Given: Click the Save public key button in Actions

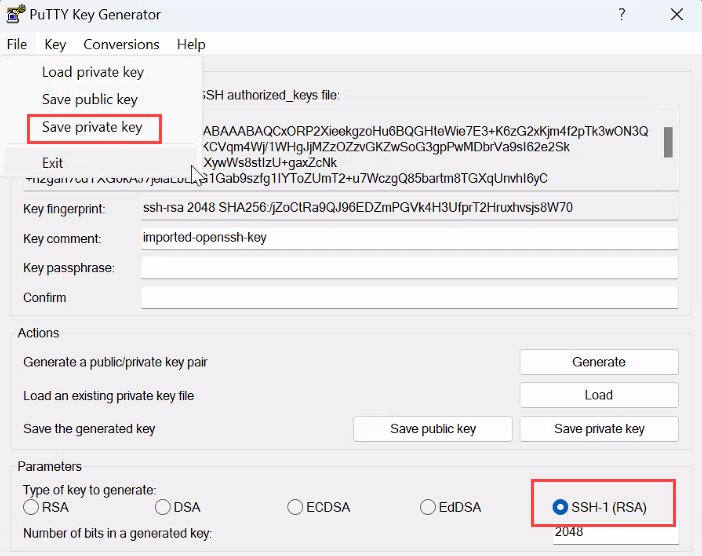Looking at the screenshot, I should [433, 429].
